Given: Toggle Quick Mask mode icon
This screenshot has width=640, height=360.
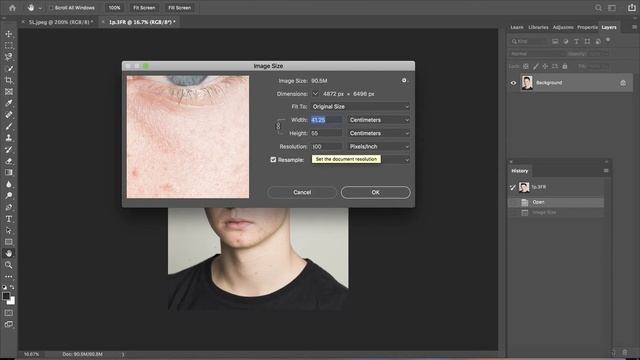Looking at the screenshot, I should pos(9,313).
